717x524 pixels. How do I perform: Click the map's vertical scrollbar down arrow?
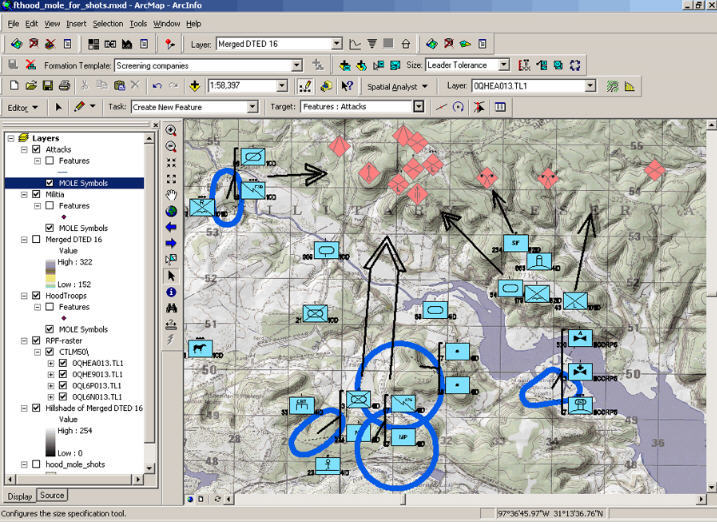(x=711, y=487)
